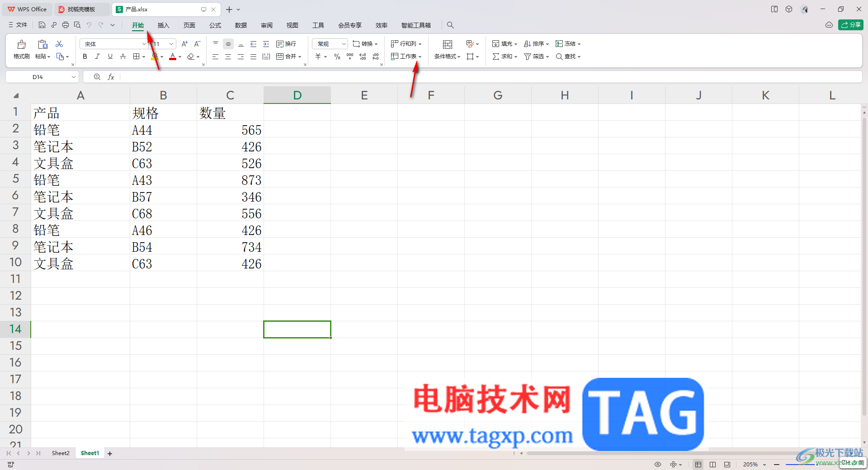Click the 求和 sum button
The height and width of the screenshot is (470, 868).
(x=505, y=56)
